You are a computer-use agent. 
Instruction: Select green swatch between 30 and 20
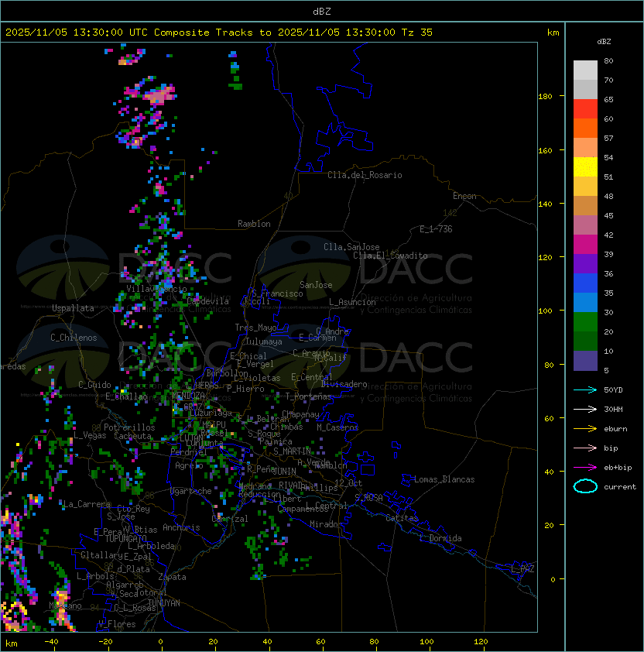pos(585,322)
